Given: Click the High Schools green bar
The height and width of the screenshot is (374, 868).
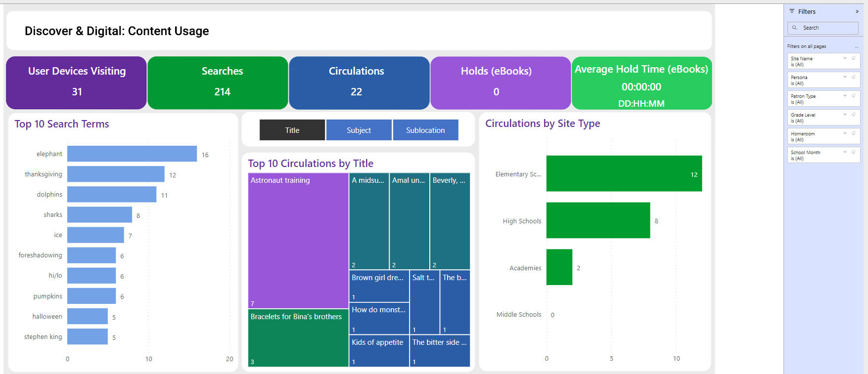Looking at the screenshot, I should (x=598, y=220).
